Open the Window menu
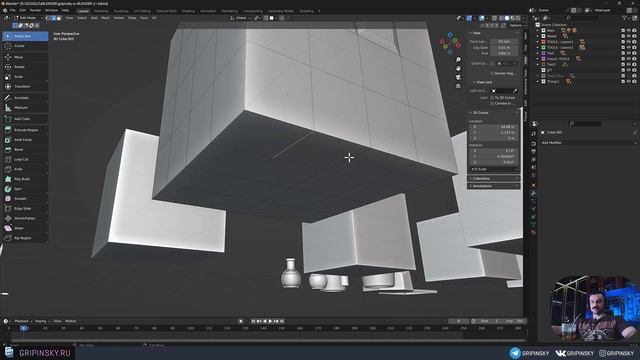Image resolution: width=640 pixels, height=360 pixels. (51, 10)
